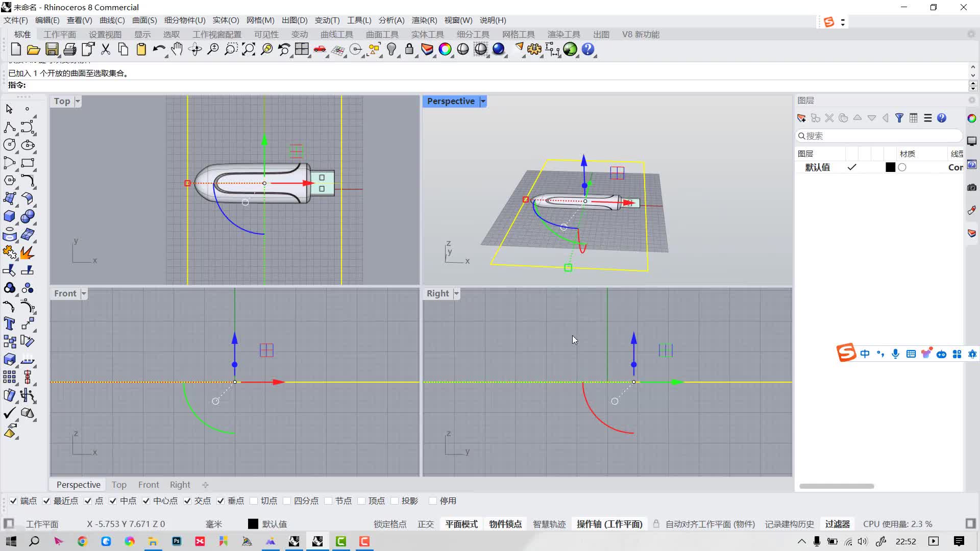Click the layer filter funnel icon
980x551 pixels.
[899, 118]
